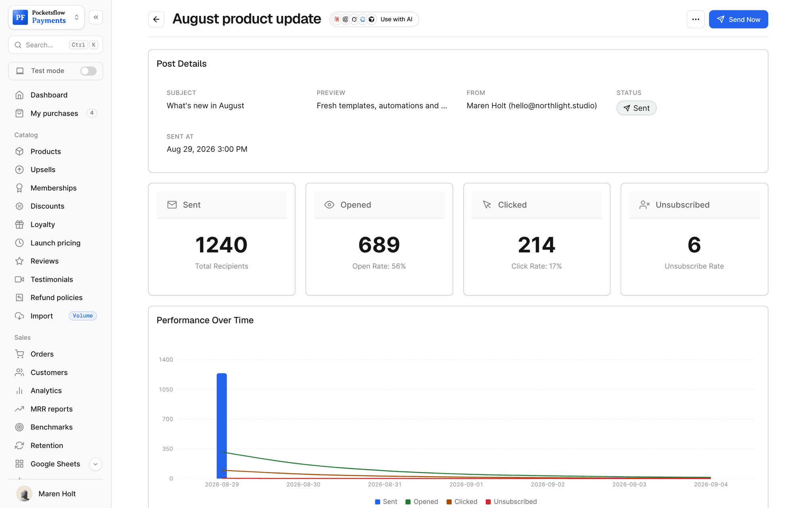812x508 pixels.
Task: Click the Clicked stat value 214
Action: (536, 244)
